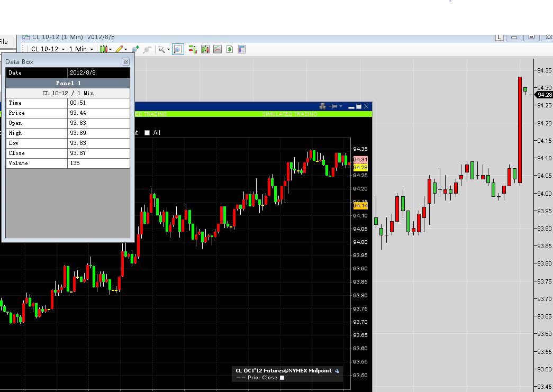Select the Open value 93.83

point(98,123)
